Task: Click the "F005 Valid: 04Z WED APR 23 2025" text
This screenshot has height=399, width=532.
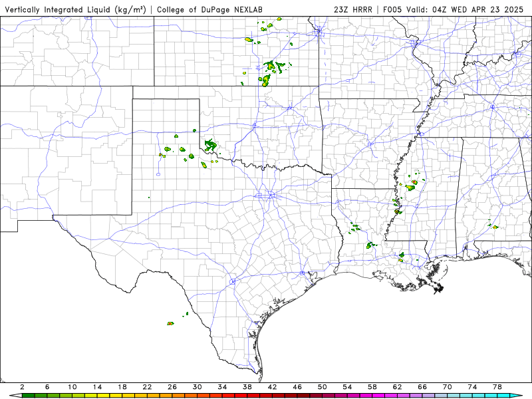Action: (454, 10)
